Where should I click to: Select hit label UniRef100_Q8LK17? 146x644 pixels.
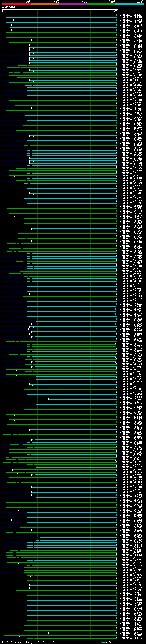click(131, 324)
